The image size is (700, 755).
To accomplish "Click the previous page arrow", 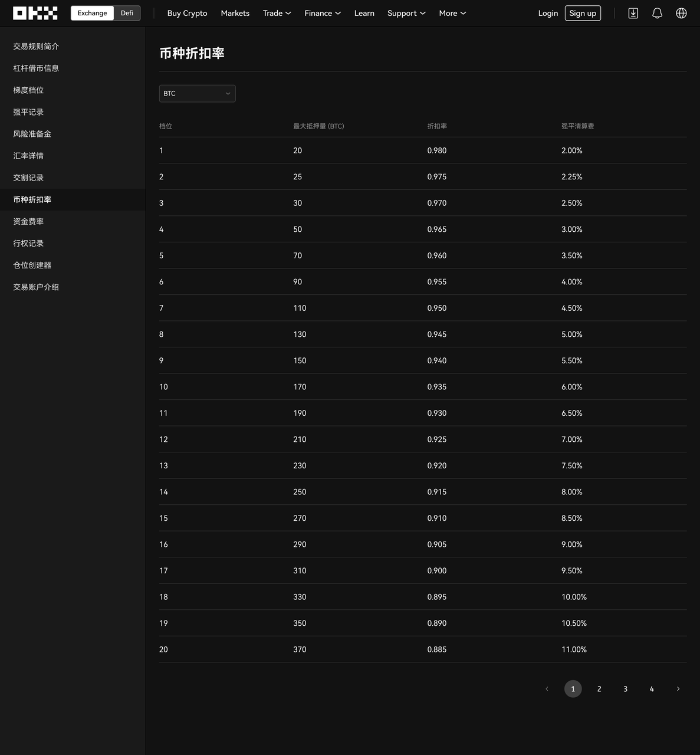I will click(x=547, y=689).
